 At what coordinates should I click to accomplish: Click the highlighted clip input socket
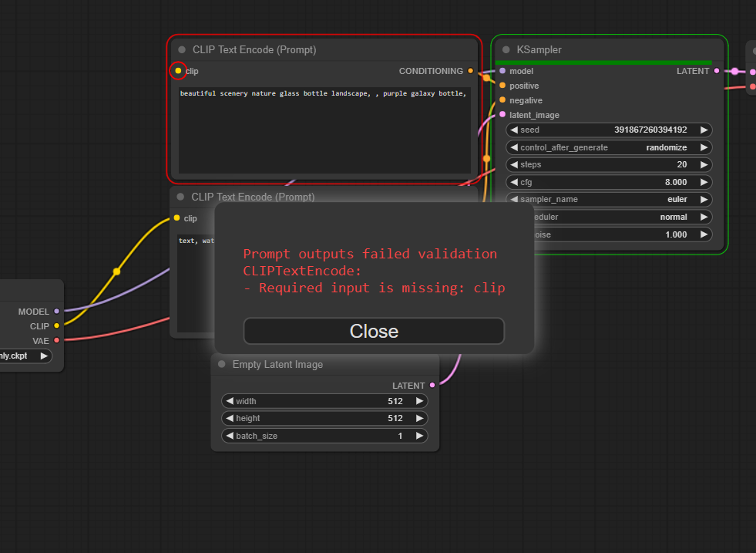178,71
